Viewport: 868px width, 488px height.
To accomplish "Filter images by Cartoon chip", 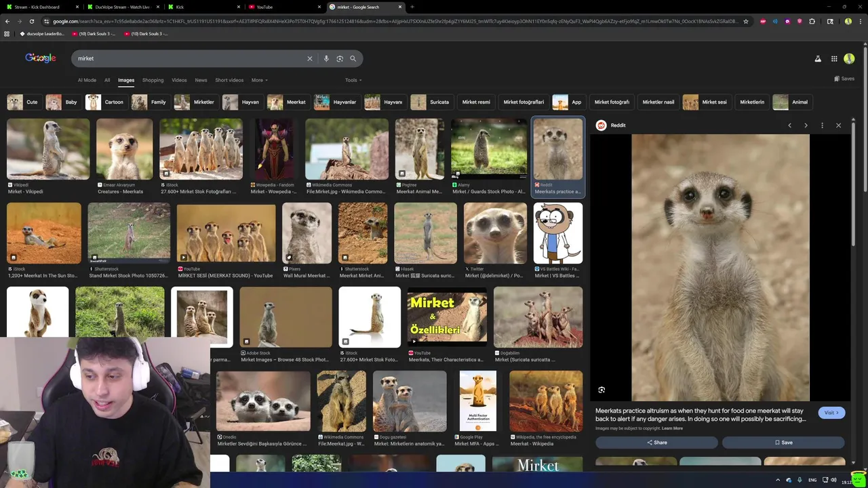I will coord(106,102).
